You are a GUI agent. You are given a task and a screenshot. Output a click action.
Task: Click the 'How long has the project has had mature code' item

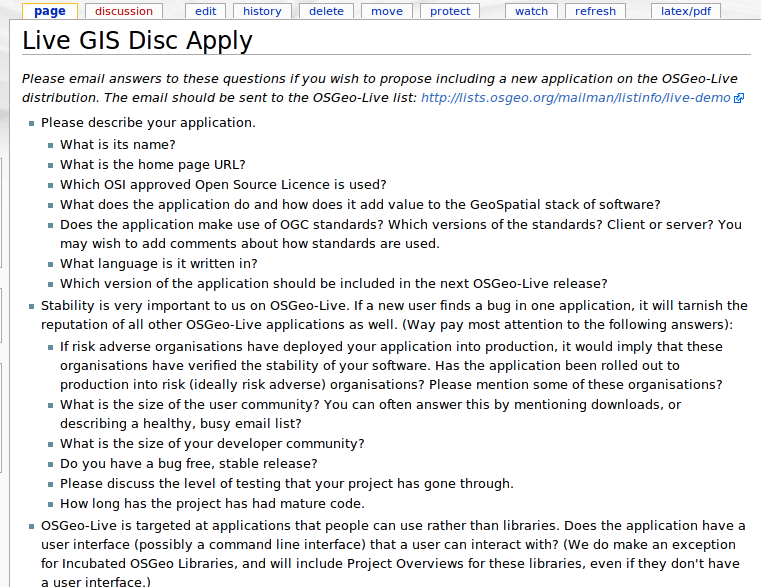(x=212, y=503)
